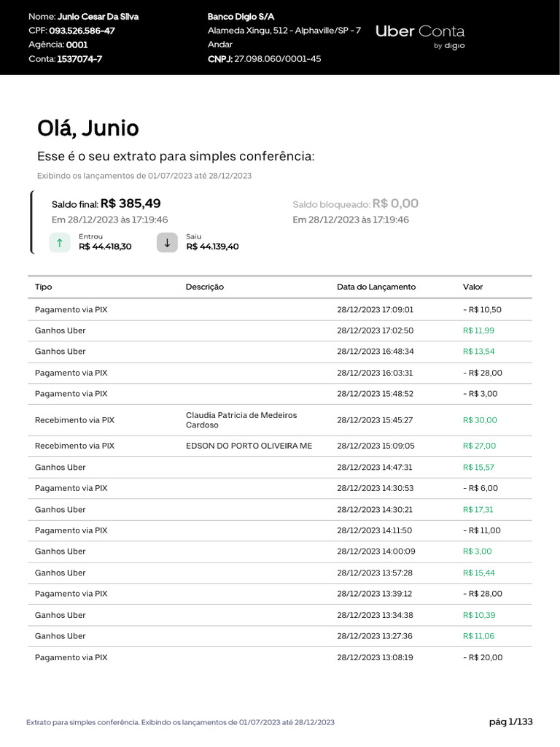This screenshot has height=747, width=560.
Task: Click the Ganhos Uber value R$ 11,06
Action: point(478,636)
